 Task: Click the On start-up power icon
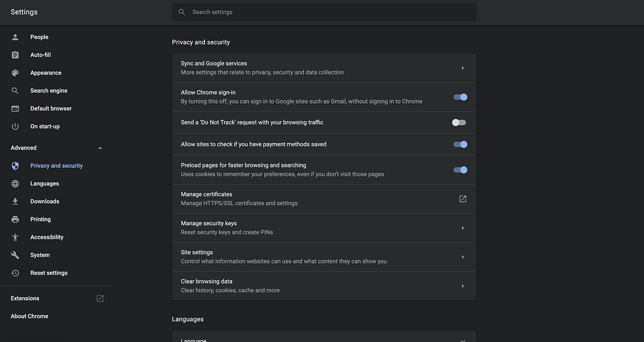15,127
